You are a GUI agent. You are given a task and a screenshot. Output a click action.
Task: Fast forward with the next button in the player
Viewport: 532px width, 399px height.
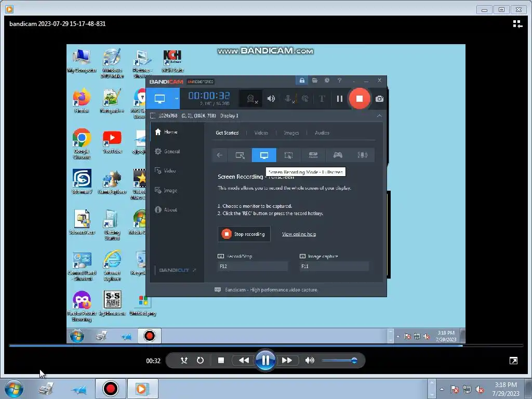tap(287, 361)
